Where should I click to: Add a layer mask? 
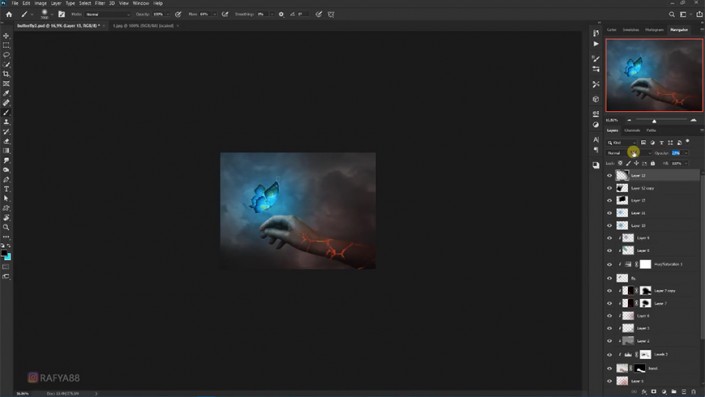(654, 392)
